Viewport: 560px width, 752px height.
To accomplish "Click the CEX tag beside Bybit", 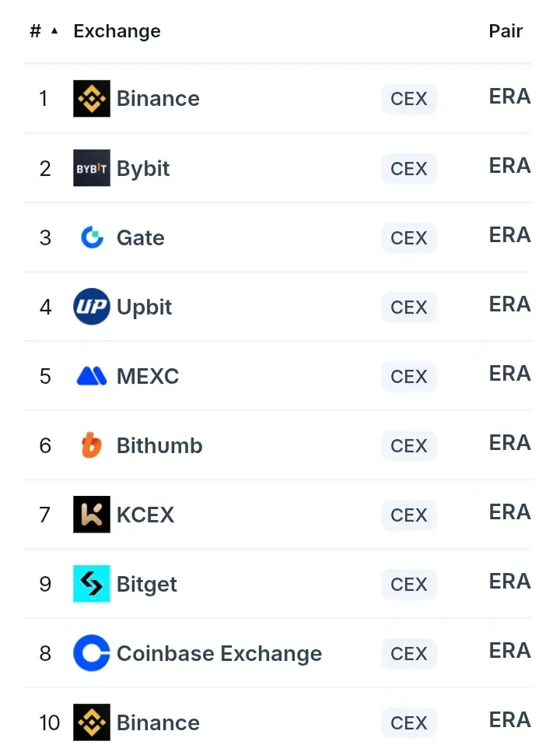I will [409, 168].
